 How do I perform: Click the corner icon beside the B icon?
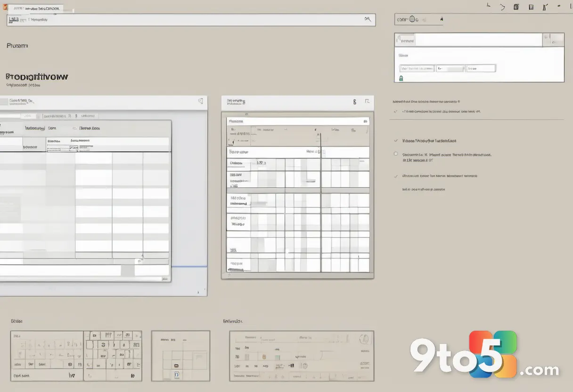367,102
